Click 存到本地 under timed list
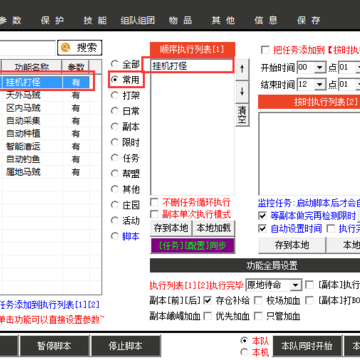The image size is (360, 360). click(292, 245)
